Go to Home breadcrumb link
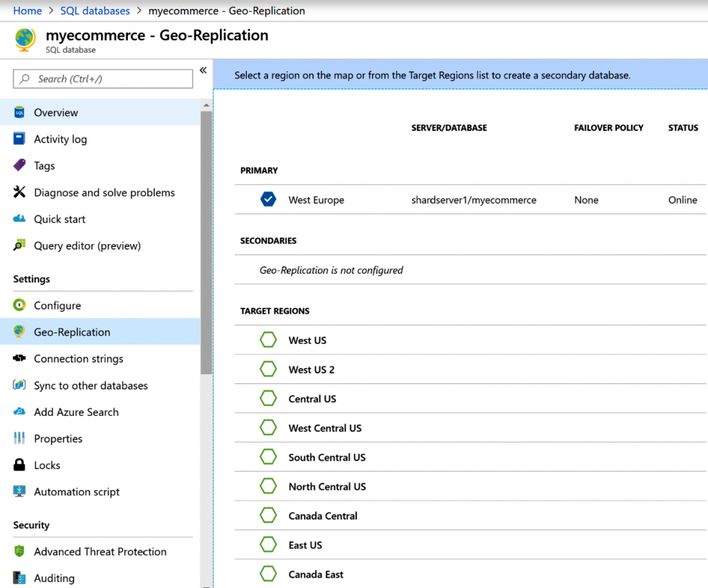708x588 pixels. coord(28,10)
